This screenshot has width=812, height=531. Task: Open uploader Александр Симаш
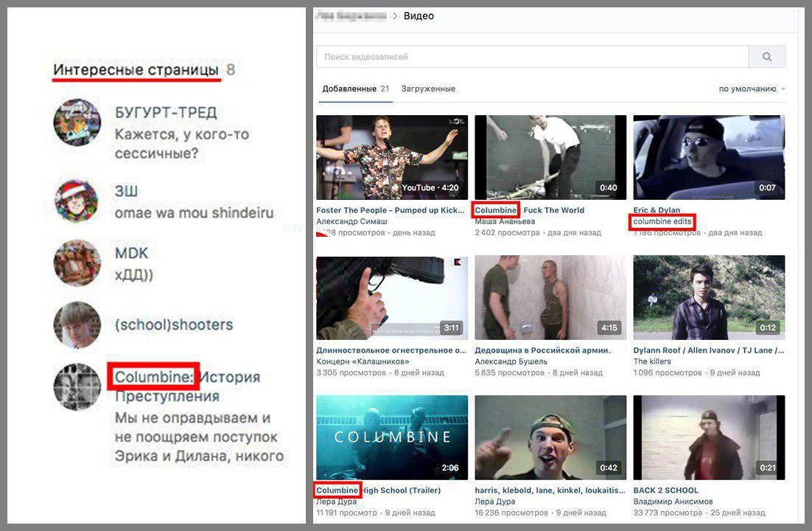[x=351, y=221]
